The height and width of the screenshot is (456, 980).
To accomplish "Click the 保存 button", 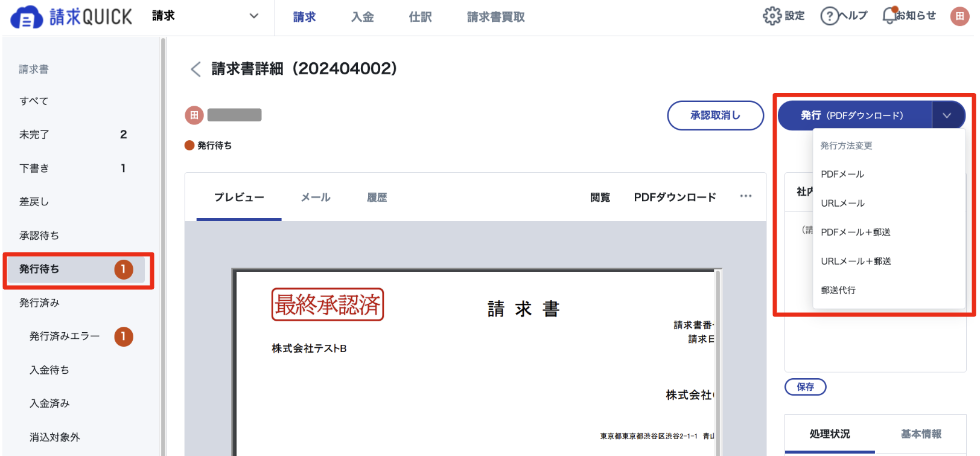I will [x=805, y=387].
